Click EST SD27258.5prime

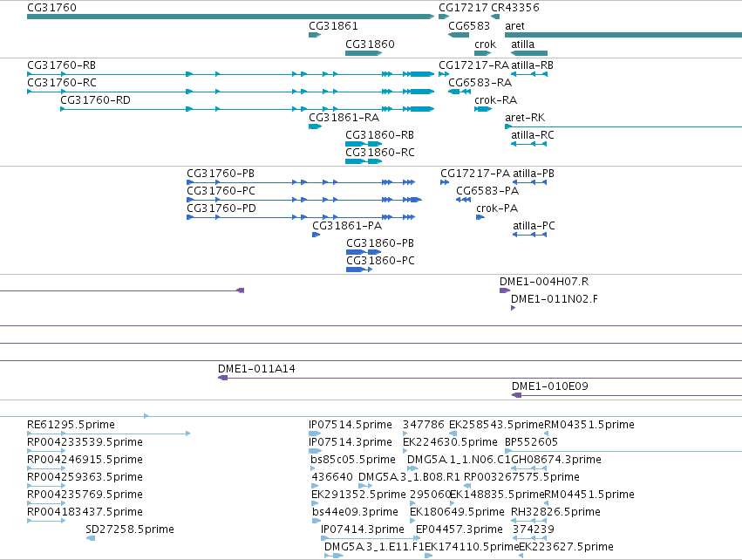click(x=91, y=538)
